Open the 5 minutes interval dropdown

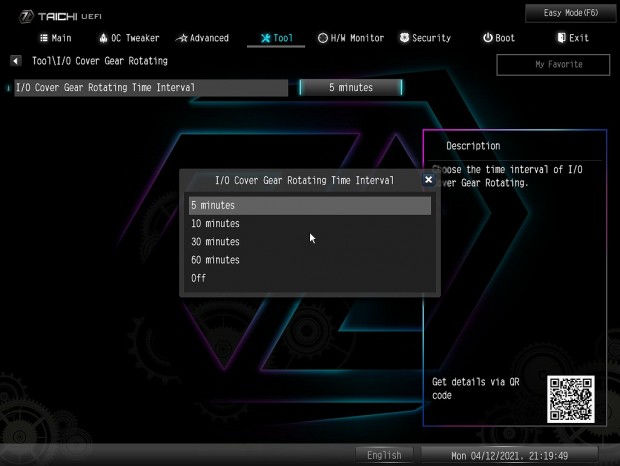point(351,87)
